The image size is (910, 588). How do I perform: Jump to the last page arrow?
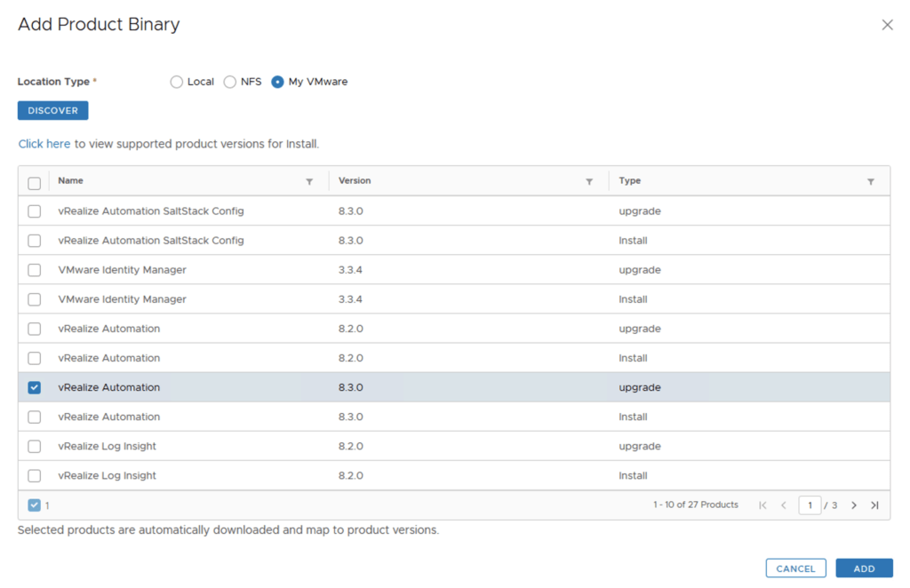[874, 505]
